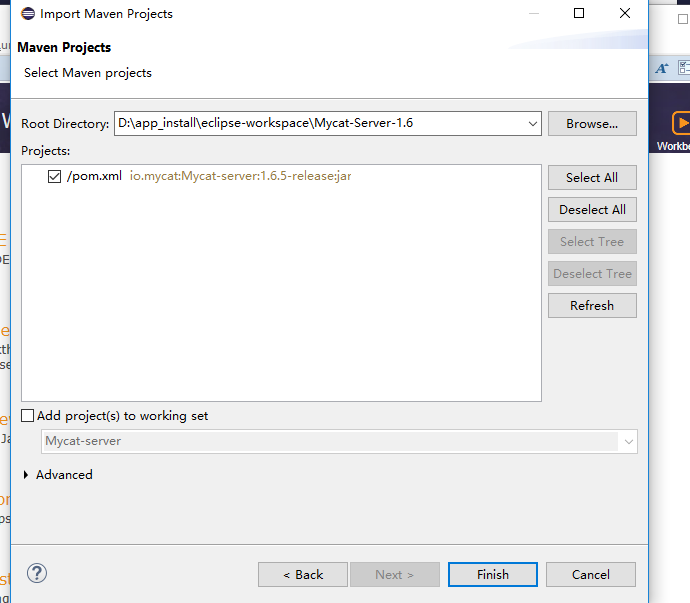Open the Workbench play icon

tap(680, 123)
